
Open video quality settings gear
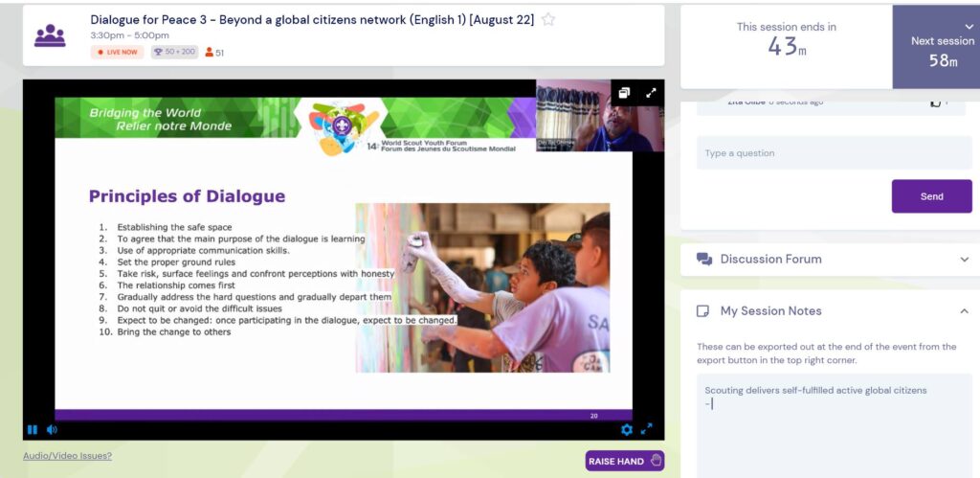pyautogui.click(x=627, y=430)
